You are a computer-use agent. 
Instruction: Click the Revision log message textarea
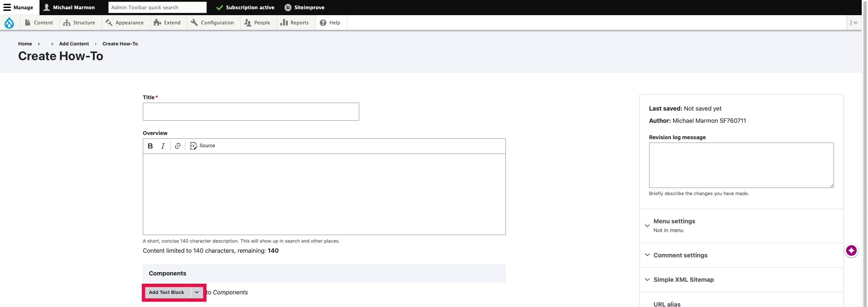point(741,165)
